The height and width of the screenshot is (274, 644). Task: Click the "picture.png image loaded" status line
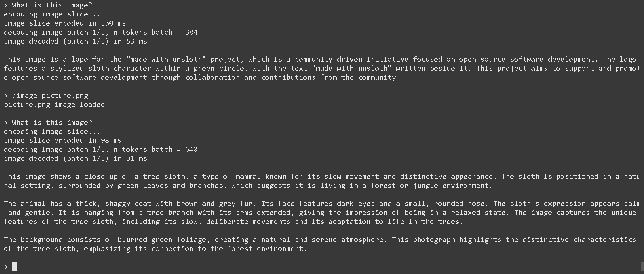tap(54, 104)
